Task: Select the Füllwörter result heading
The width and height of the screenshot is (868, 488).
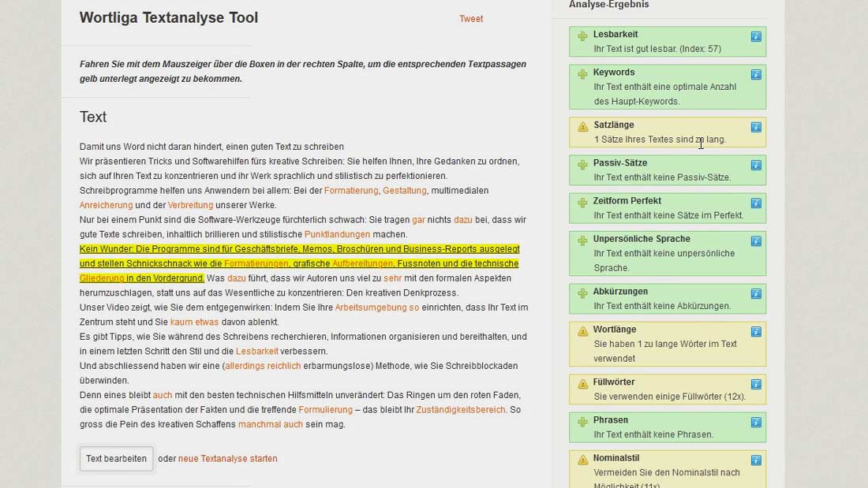Action: click(614, 382)
